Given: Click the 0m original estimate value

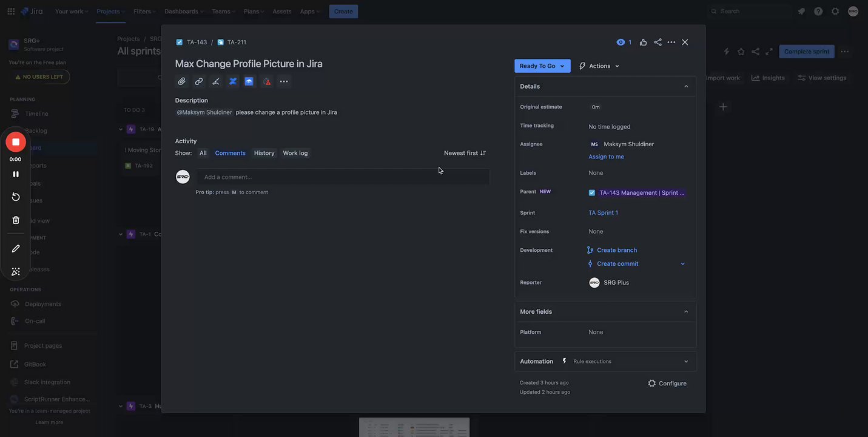Looking at the screenshot, I should (596, 107).
